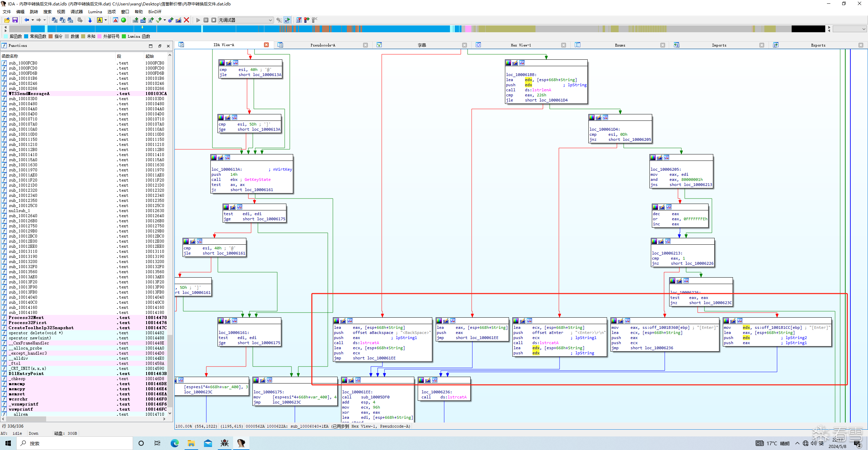
Task: Click the edit-pencil icon on the loc_100061D4 node
Action: (x=599, y=117)
